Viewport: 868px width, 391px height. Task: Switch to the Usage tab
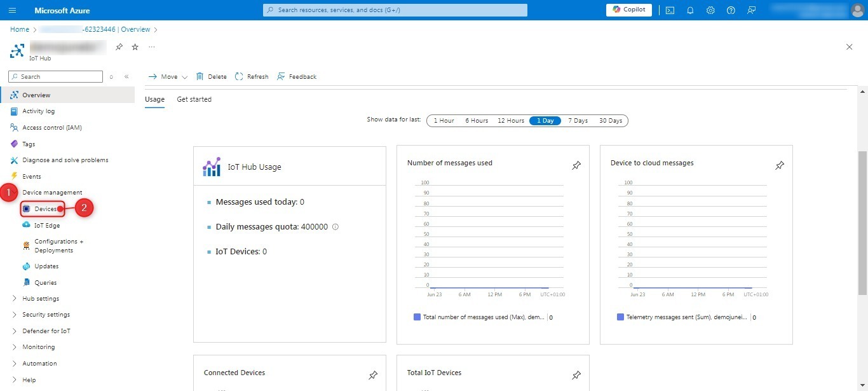pos(154,99)
